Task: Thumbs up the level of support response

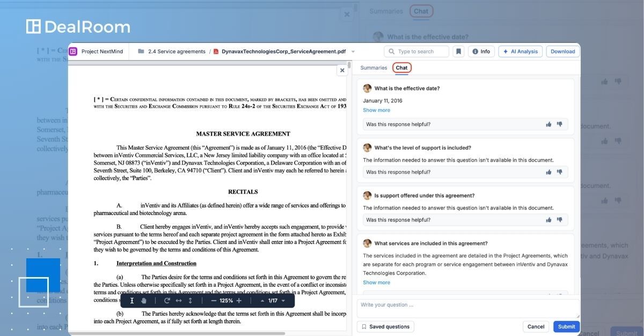Action: pos(548,172)
